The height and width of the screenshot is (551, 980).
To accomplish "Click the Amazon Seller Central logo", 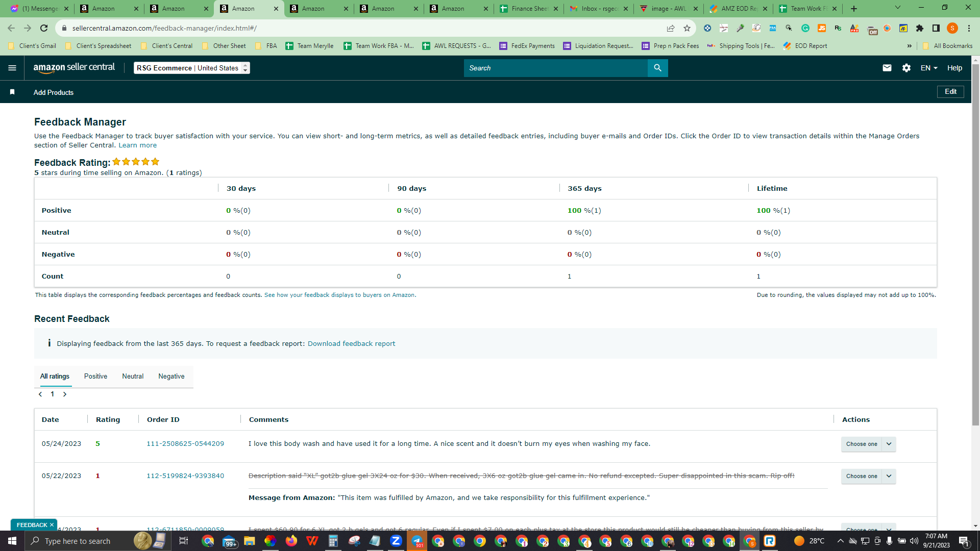I will click(x=74, y=68).
